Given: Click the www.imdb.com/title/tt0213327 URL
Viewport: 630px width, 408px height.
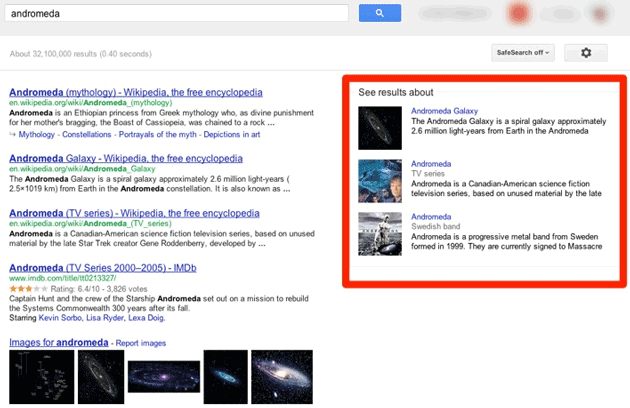Looking at the screenshot, I should pos(63,278).
